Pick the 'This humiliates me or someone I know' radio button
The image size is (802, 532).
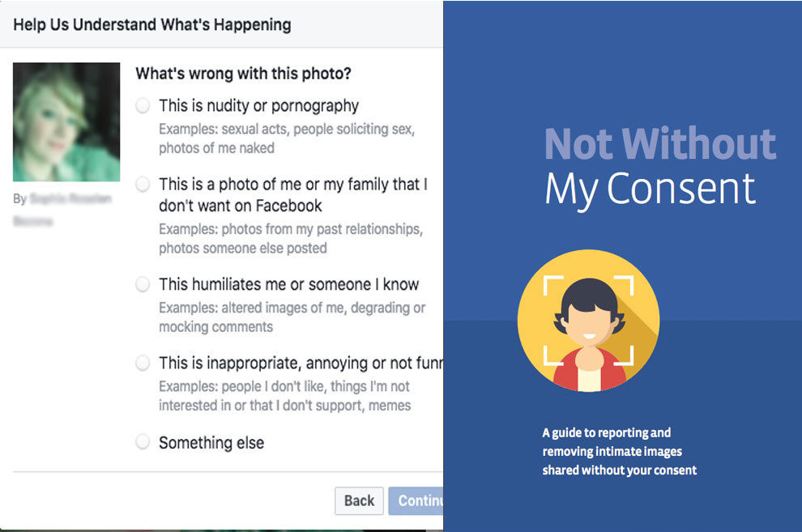tap(143, 284)
